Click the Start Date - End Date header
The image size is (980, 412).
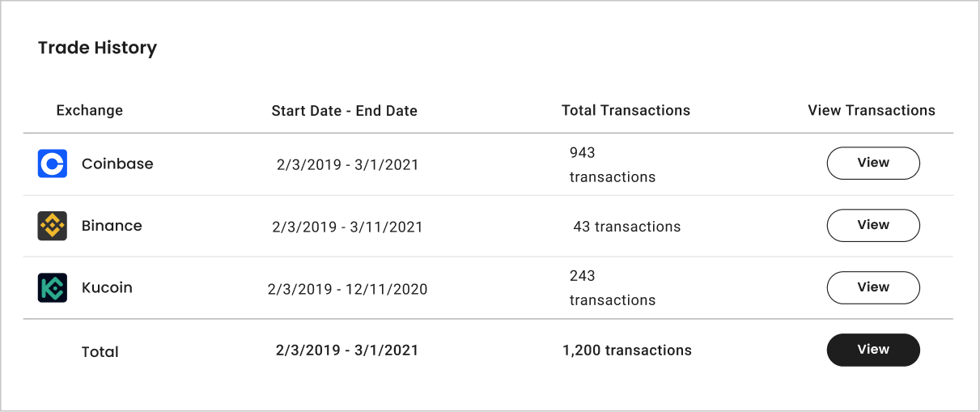(344, 111)
